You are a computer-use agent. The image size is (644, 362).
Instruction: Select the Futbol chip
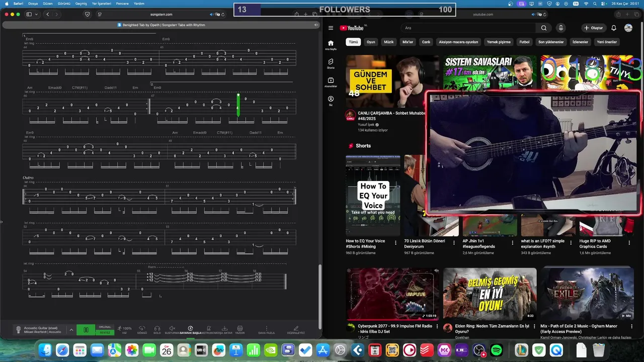point(525,42)
